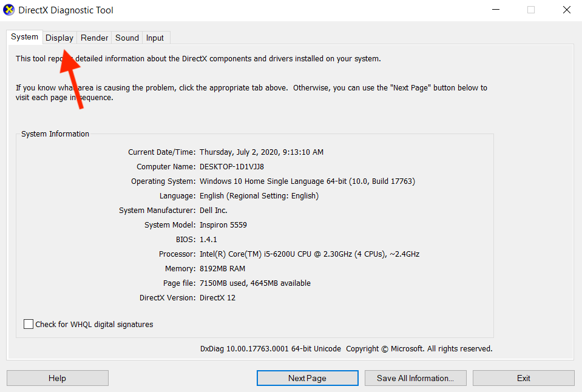Click the DxDiag 10.00.17763.0001 version text
582x392 pixels.
[270, 348]
